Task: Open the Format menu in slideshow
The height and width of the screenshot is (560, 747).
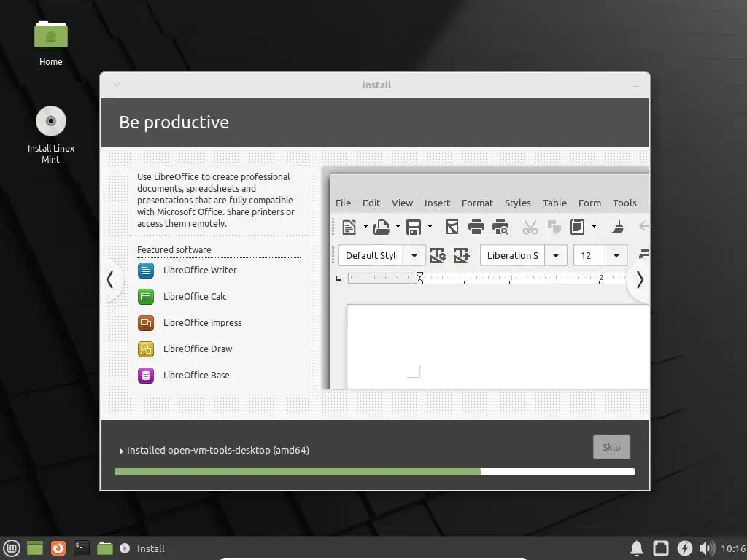Action: (x=477, y=203)
